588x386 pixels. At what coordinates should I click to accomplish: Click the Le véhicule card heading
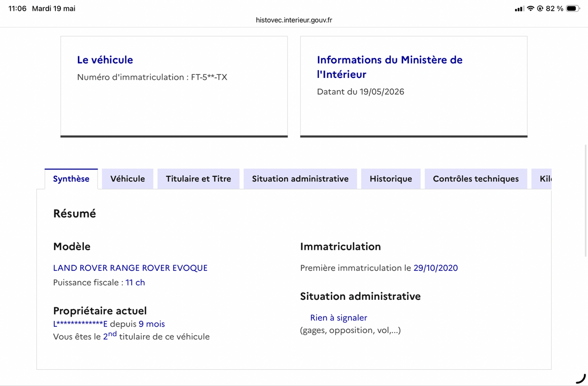(105, 60)
